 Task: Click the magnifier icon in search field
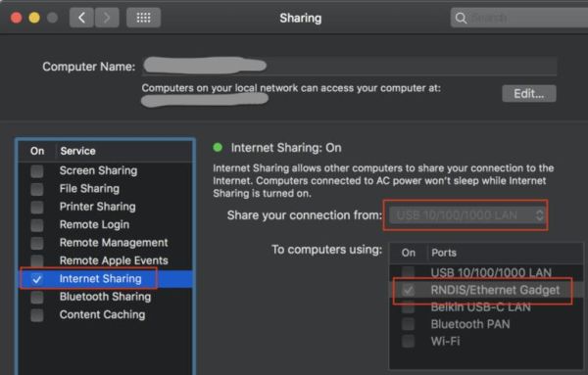click(461, 18)
